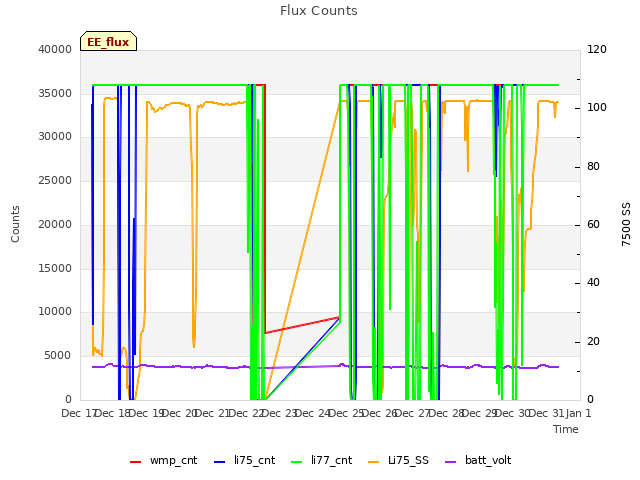Click the 20 tick on right axis
Viewport: 640px width, 480px height.
(x=593, y=341)
